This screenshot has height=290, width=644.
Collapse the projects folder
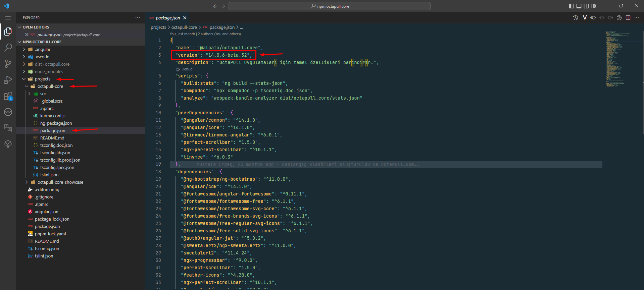coord(42,79)
